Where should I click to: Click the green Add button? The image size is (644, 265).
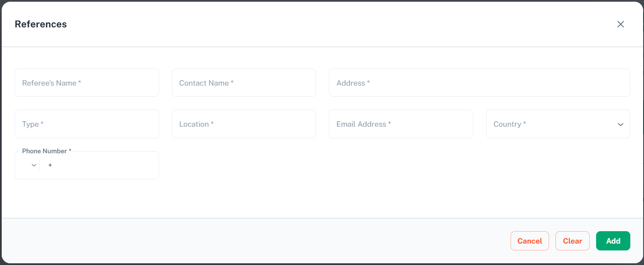tap(613, 241)
